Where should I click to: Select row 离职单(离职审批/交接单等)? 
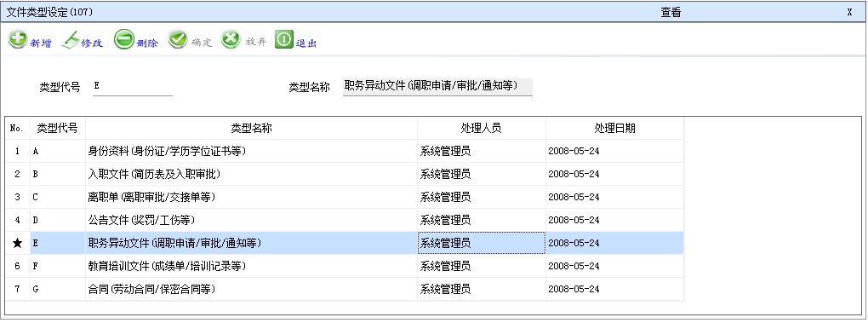tap(345, 197)
